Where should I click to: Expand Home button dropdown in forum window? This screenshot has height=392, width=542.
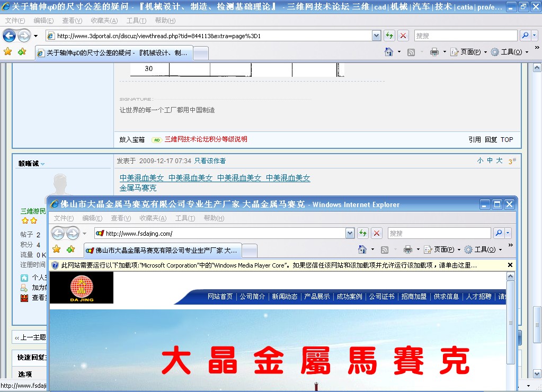(x=399, y=52)
